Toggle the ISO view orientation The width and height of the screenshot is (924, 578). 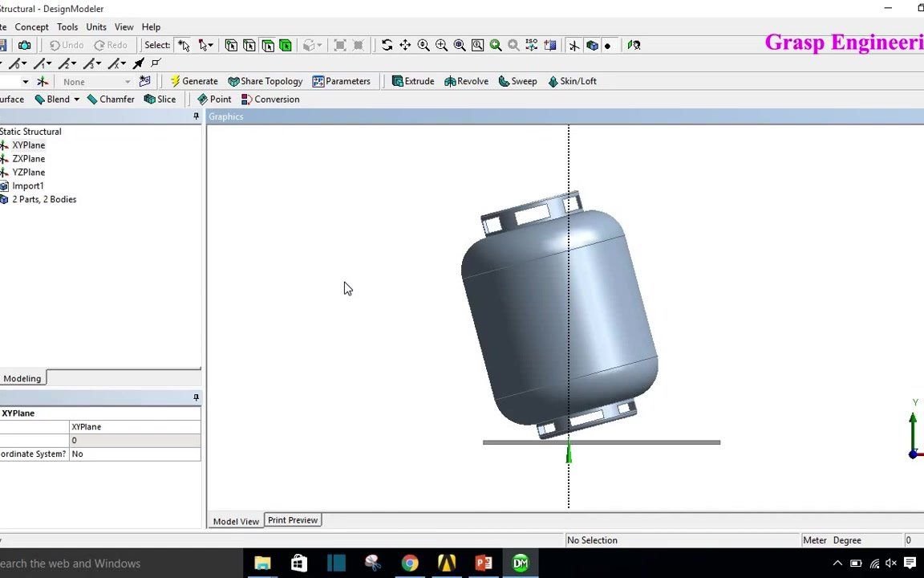tap(531, 46)
